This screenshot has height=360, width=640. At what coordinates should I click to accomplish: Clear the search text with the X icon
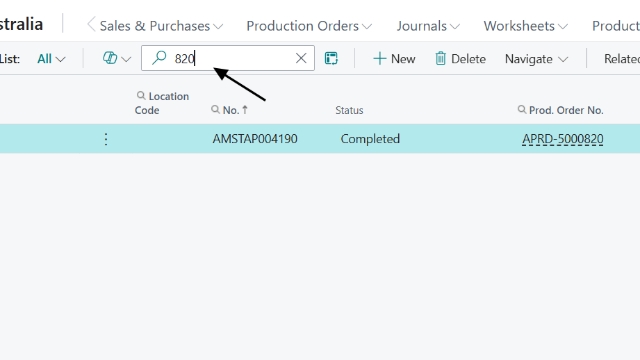[301, 58]
